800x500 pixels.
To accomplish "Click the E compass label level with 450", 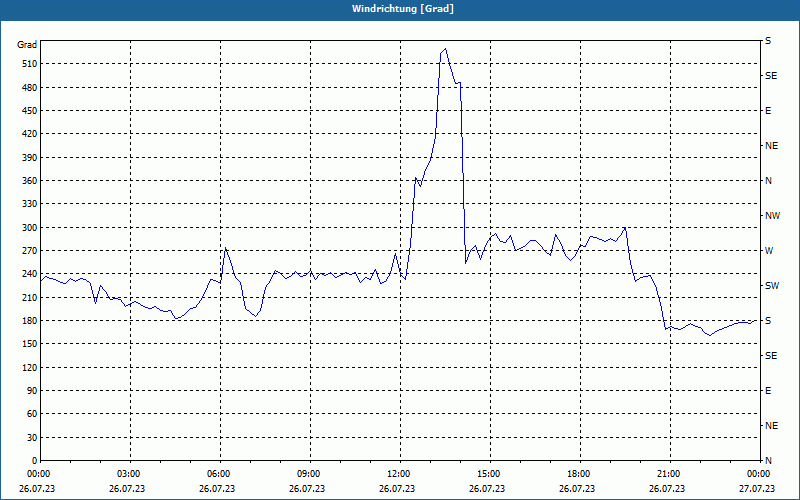I will 768,111.
